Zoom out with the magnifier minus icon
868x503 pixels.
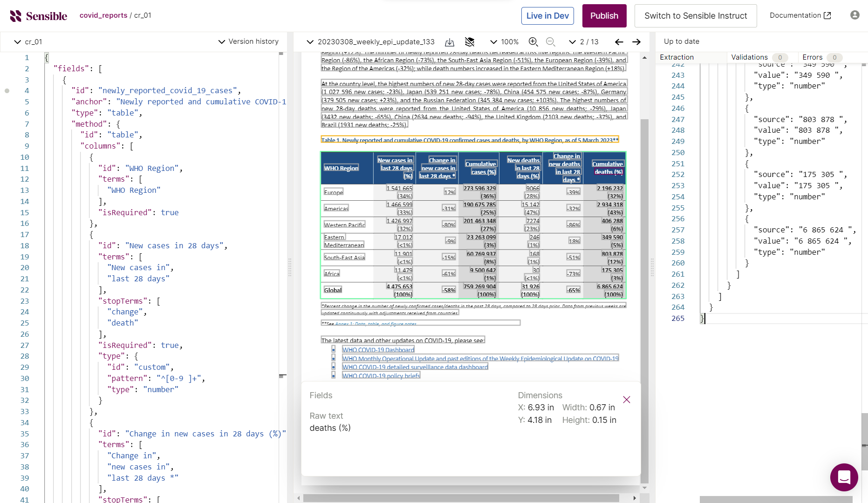(551, 42)
